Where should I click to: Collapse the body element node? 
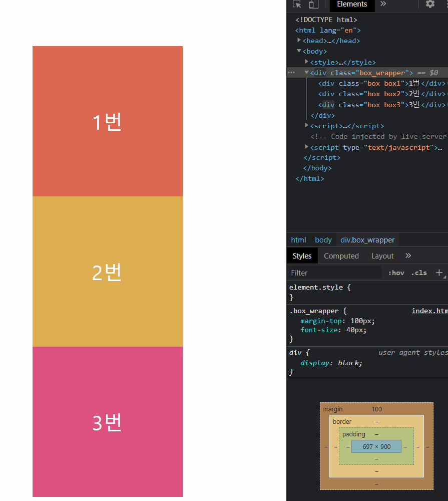click(x=299, y=51)
